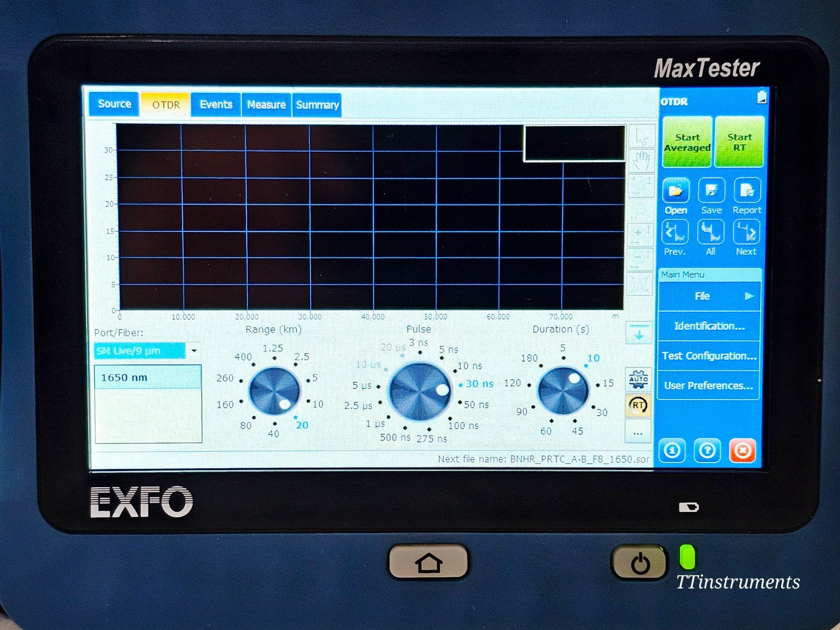
Task: Select the zoom area tool below the hand
Action: coord(641,185)
